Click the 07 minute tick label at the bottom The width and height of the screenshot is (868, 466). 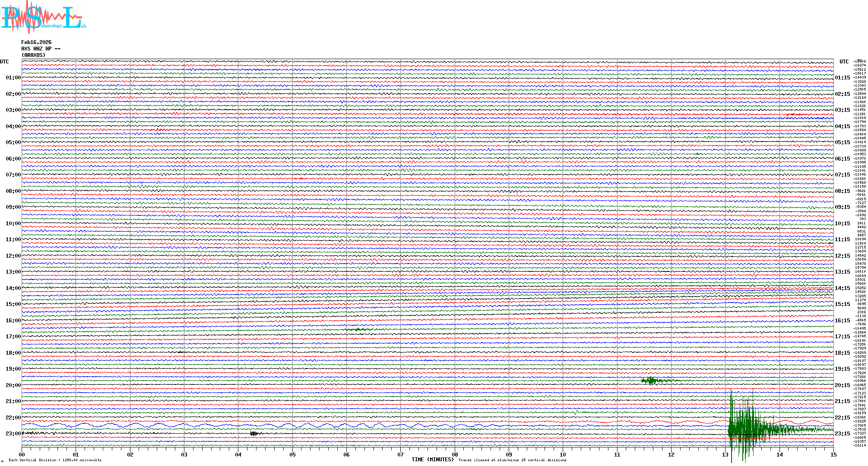400,454
